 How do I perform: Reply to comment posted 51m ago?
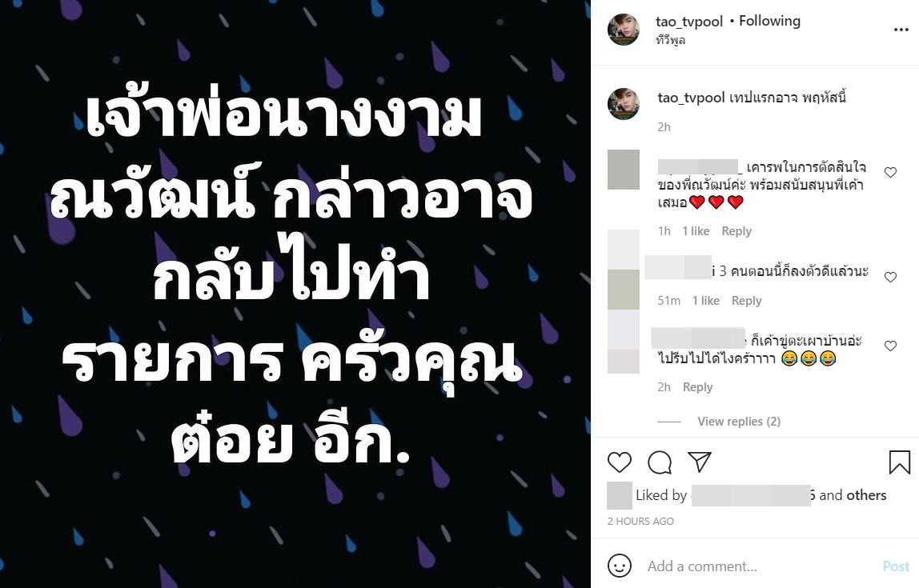746,301
